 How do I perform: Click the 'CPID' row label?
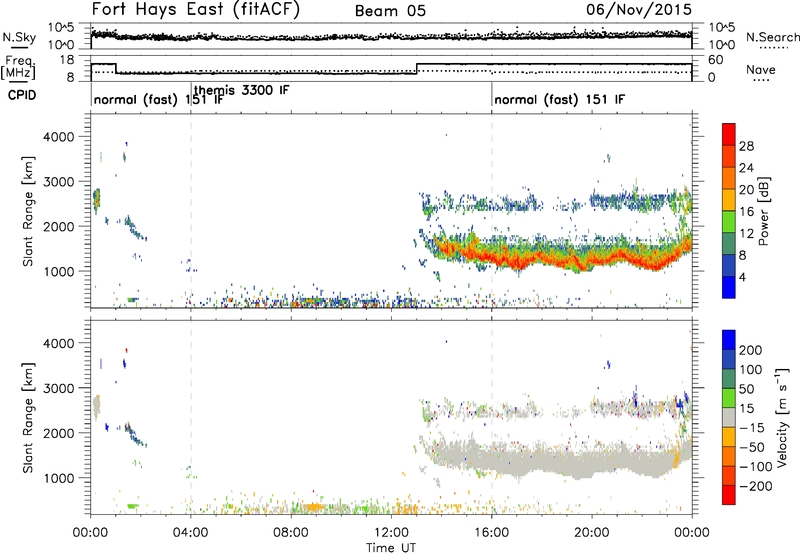[22, 95]
